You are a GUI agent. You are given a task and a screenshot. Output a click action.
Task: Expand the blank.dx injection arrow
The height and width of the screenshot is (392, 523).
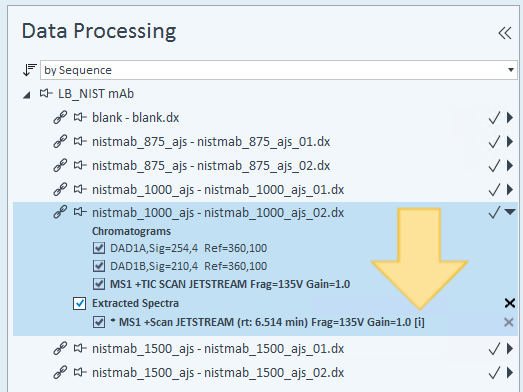510,117
